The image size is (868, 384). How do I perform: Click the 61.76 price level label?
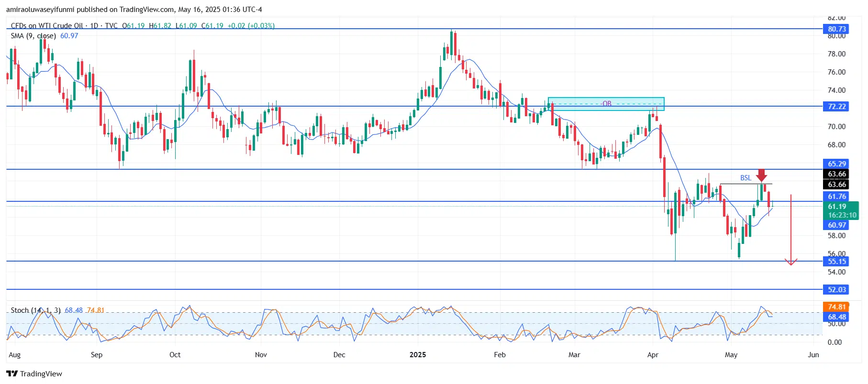[x=837, y=197]
